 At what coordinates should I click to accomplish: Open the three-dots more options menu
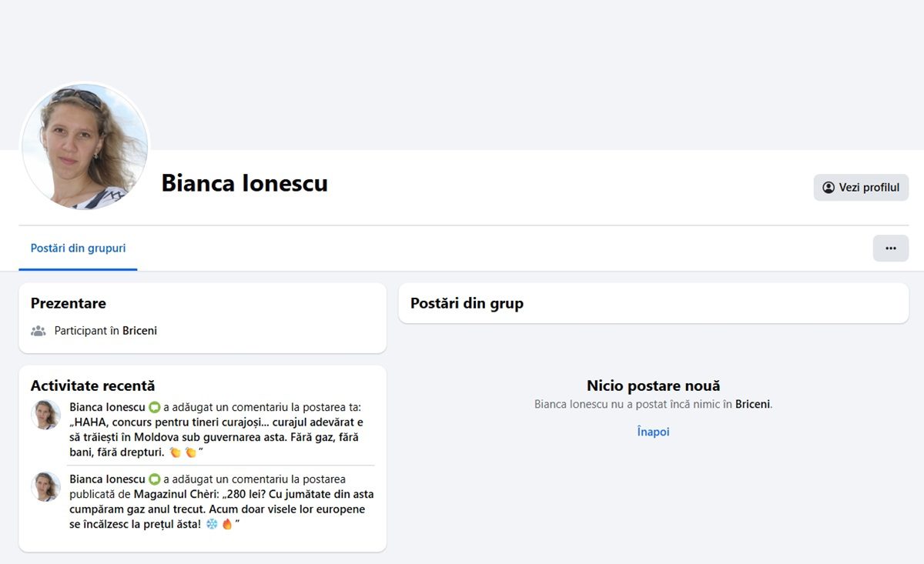coord(890,249)
